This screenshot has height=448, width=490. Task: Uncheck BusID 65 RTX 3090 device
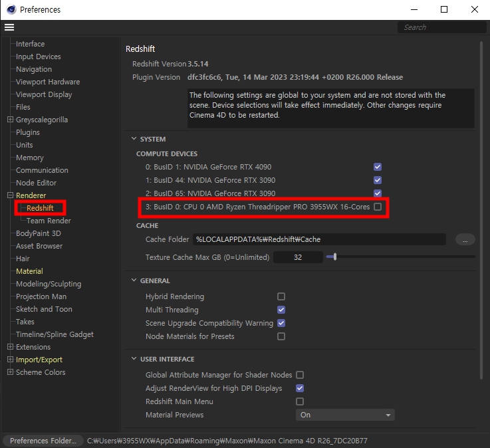pyautogui.click(x=378, y=193)
